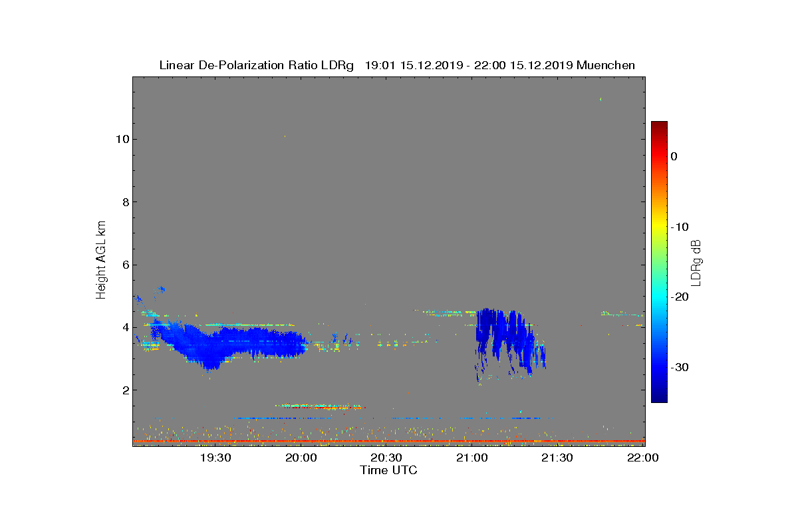This screenshot has width=798, height=532.
Task: Click the '19:30' time tick label
Action: coord(215,458)
